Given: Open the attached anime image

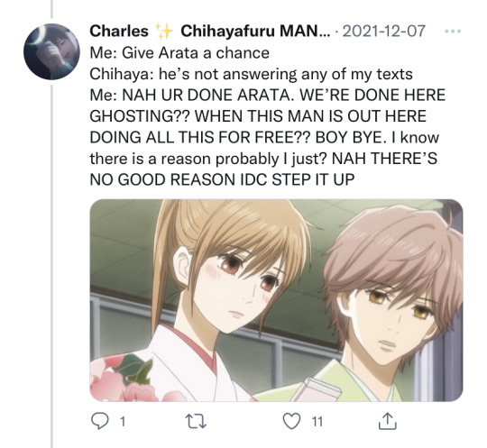Looking at the screenshot, I should click(x=277, y=300).
